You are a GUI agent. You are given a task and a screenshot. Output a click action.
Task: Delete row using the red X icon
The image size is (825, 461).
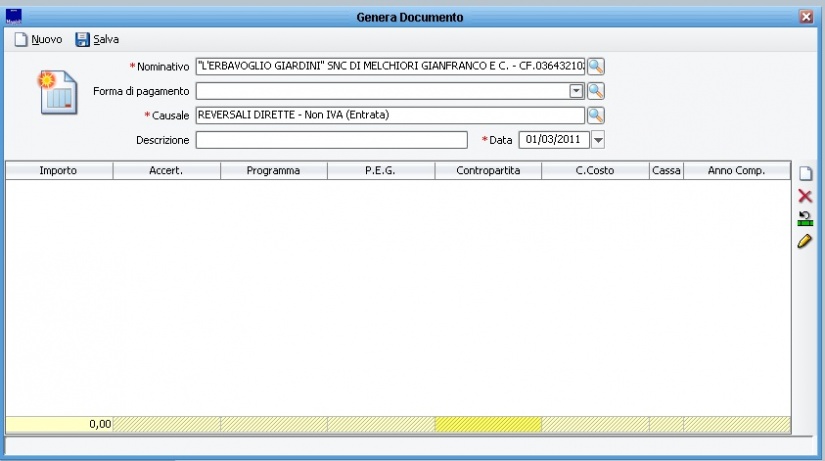tap(805, 196)
